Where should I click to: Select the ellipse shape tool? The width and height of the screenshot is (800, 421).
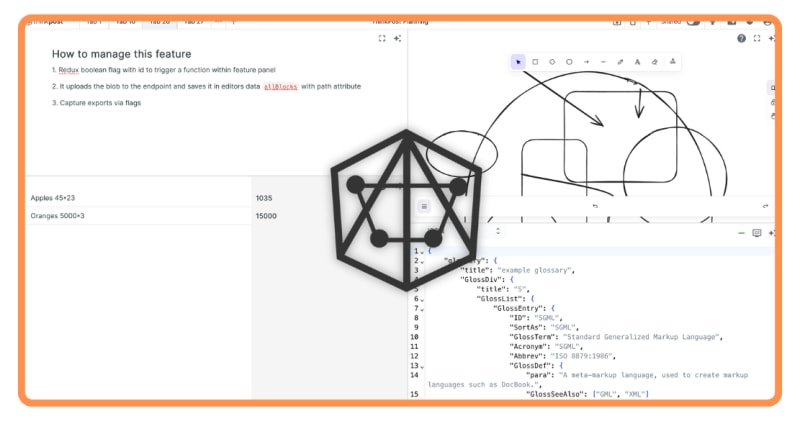point(569,62)
